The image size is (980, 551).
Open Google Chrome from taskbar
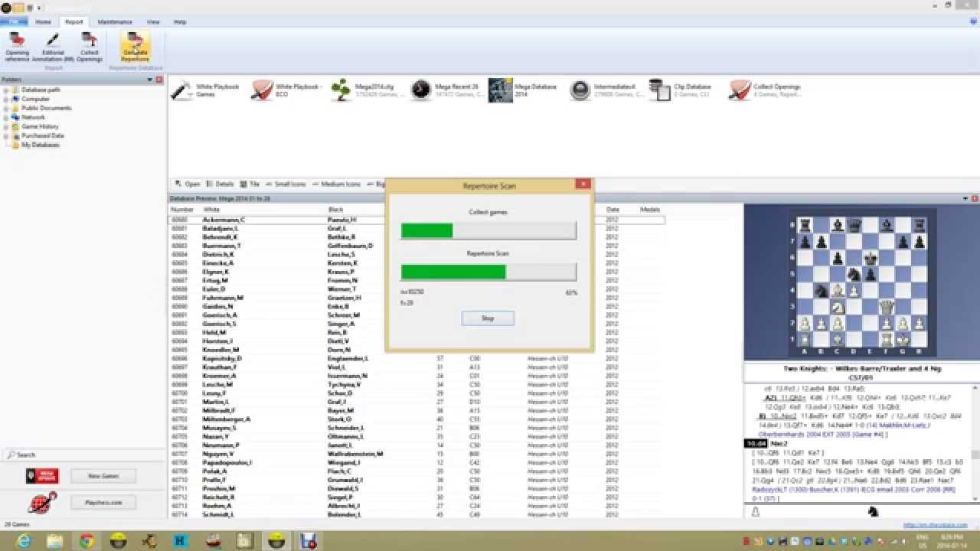87,540
